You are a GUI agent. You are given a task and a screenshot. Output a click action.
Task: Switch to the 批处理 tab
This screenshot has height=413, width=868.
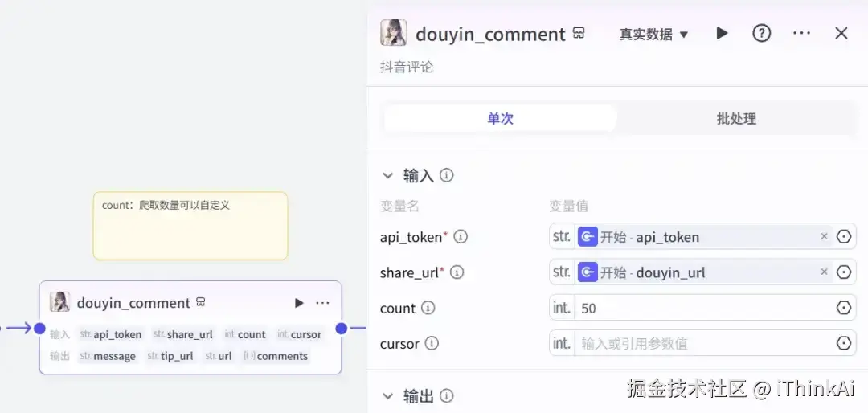(736, 118)
